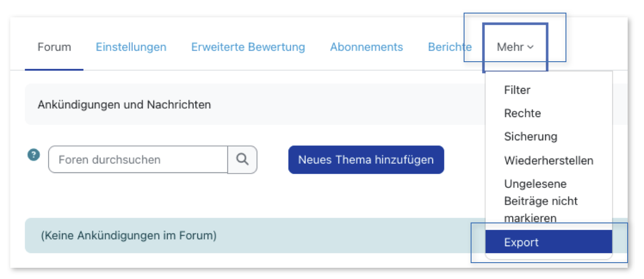This screenshot has height=279, width=644.
Task: Select the Berichte tab
Action: (450, 47)
